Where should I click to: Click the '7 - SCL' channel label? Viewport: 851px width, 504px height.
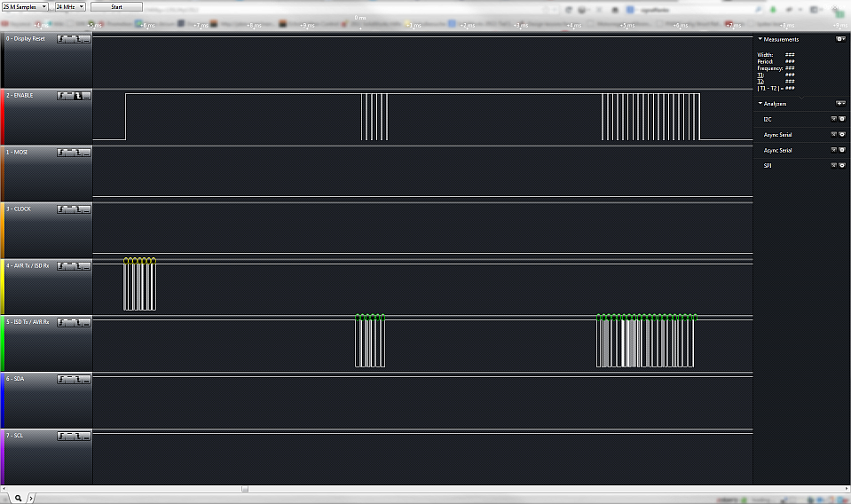pyautogui.click(x=15, y=436)
